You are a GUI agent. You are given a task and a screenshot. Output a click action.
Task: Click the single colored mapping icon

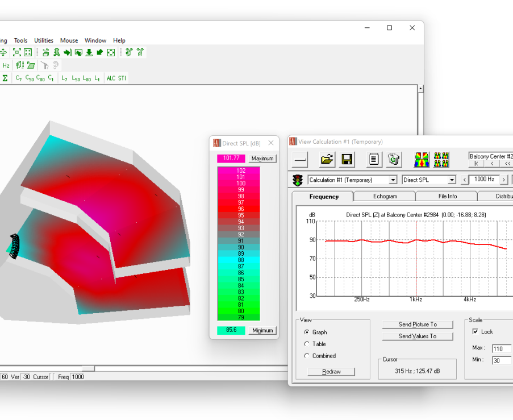[x=422, y=160]
